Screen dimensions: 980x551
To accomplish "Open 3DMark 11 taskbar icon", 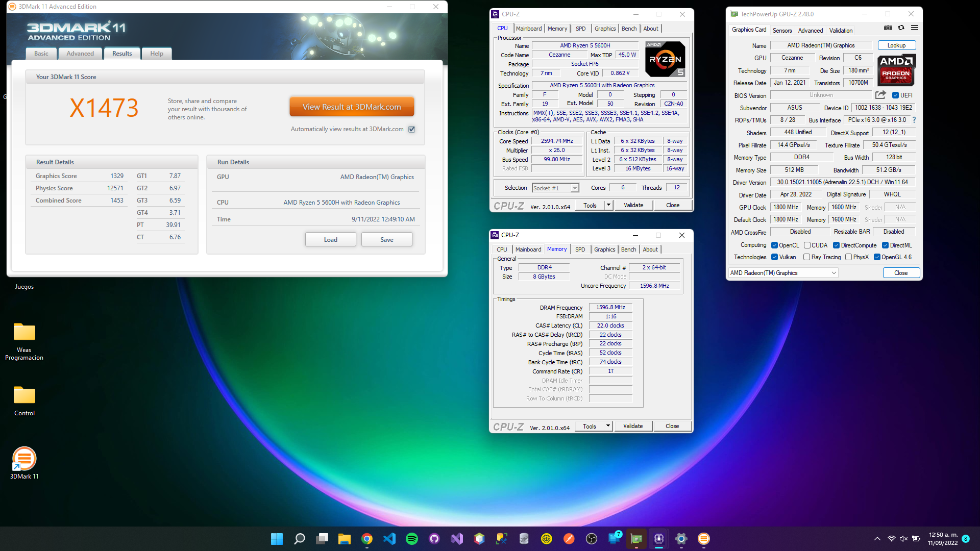I will click(x=704, y=539).
